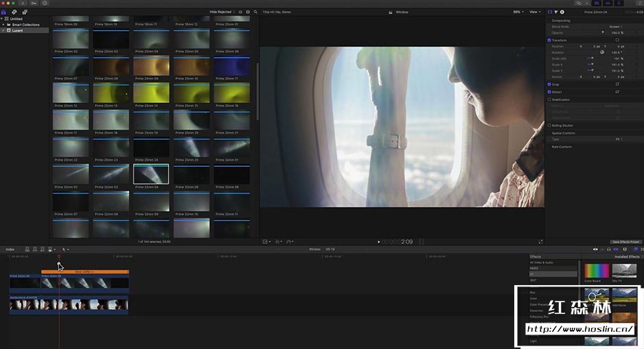Expand the Lucent event triangle
This screenshot has height=349, width=644.
click(x=3, y=30)
